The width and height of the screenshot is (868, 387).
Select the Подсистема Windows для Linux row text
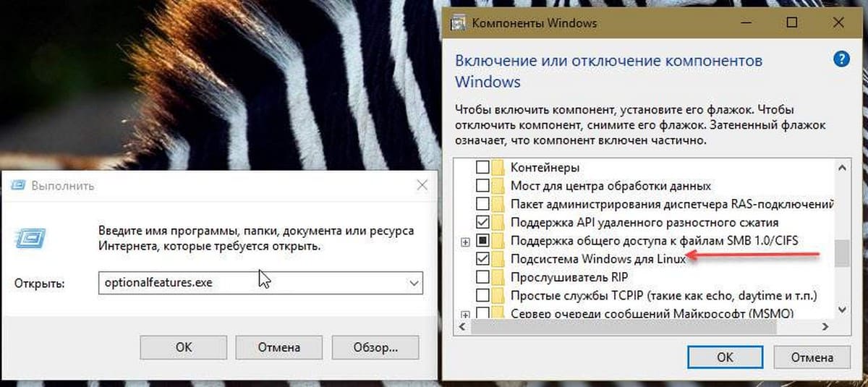(x=597, y=259)
